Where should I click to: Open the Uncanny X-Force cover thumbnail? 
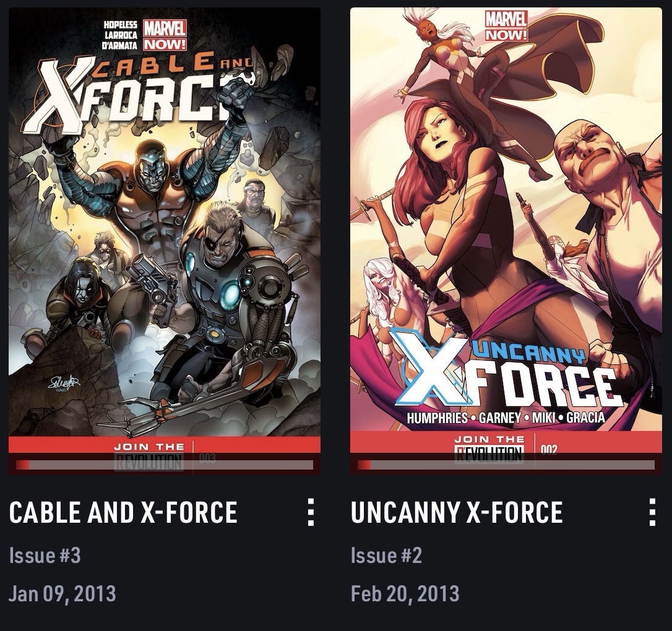coord(506,241)
